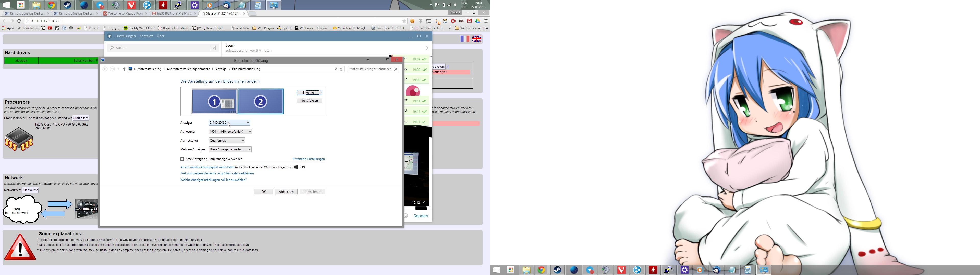This screenshot has height=275, width=980.
Task: Expand the Auflösung resolution dropdown
Action: coord(230,132)
